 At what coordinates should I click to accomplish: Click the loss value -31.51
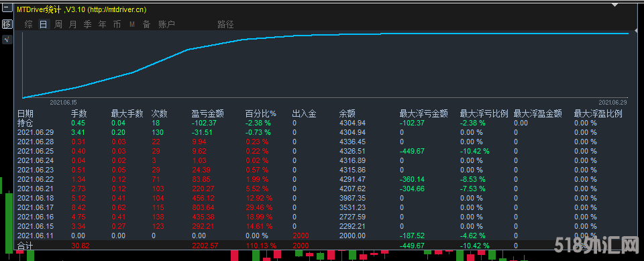[203, 132]
